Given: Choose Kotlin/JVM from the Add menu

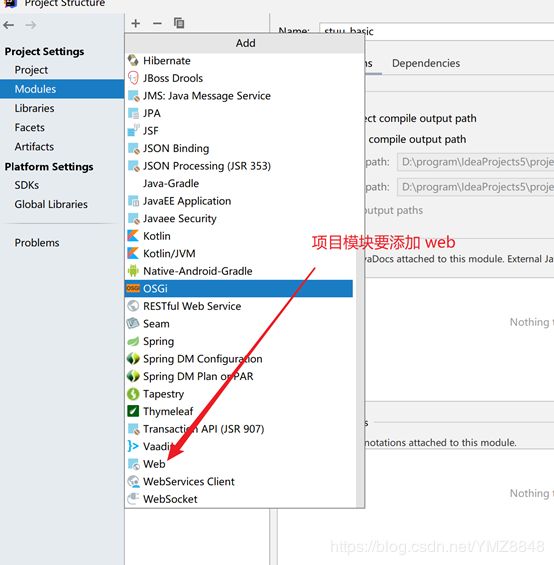Looking at the screenshot, I should point(239,253).
